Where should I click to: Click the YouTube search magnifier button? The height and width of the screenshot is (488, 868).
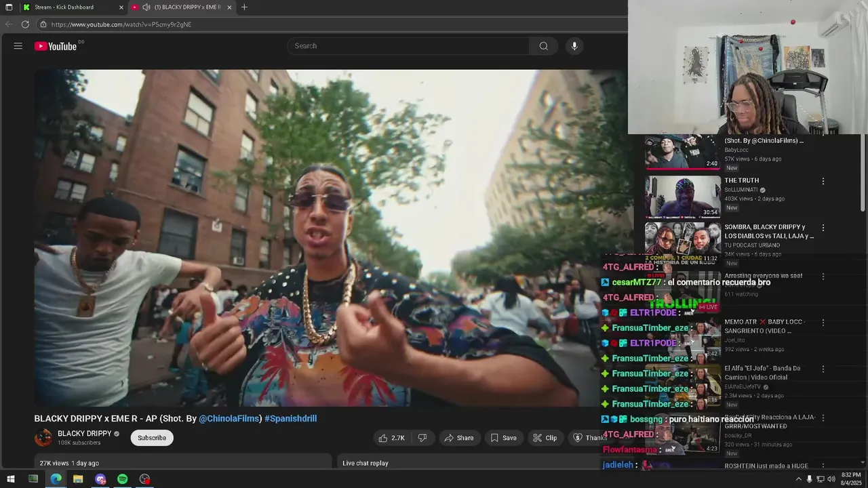pos(543,46)
